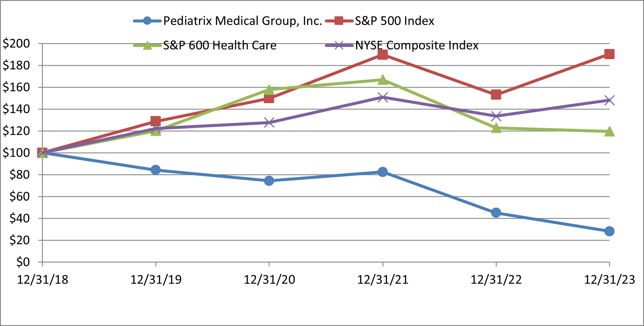Select NYSE purple X marker at 12/31/23
This screenshot has height=326, width=644.
click(609, 100)
